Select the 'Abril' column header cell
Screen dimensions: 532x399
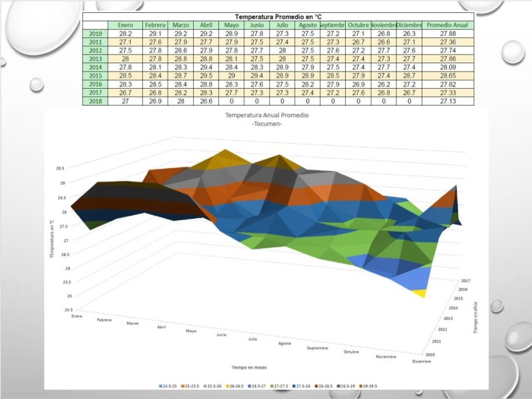point(206,25)
